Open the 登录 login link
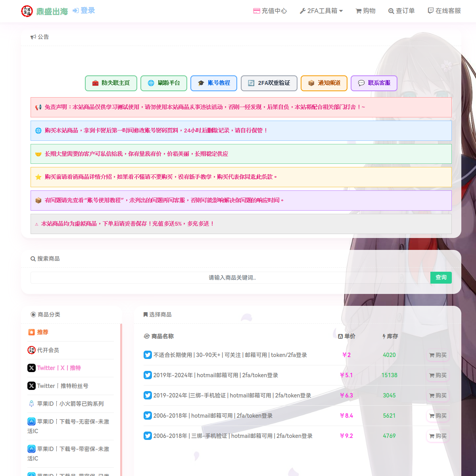The height and width of the screenshot is (476, 476). (x=84, y=11)
